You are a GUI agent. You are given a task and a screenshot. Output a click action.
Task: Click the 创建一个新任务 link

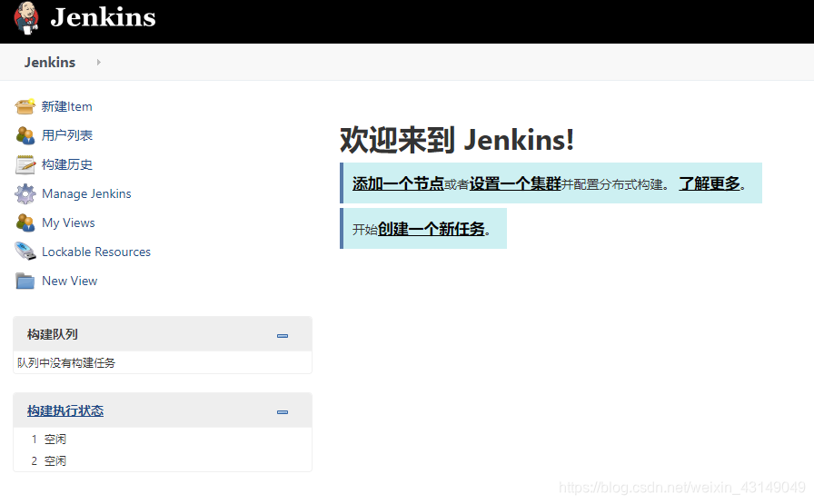tap(432, 229)
